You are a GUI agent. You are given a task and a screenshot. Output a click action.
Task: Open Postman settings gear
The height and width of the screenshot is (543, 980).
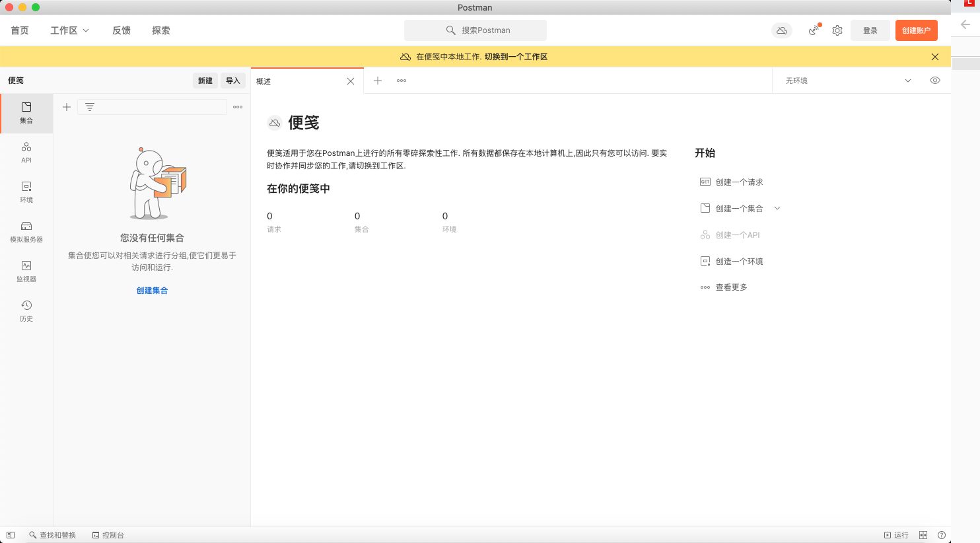tap(837, 30)
